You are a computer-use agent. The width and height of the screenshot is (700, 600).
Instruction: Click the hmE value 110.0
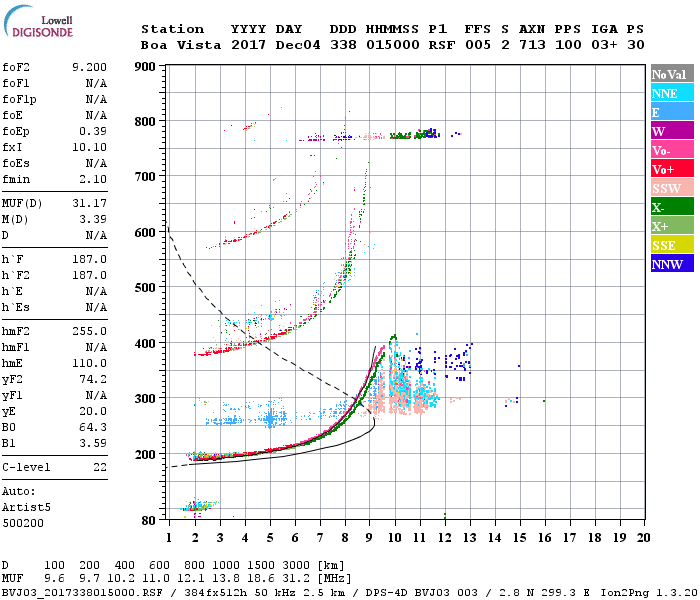[x=89, y=363]
